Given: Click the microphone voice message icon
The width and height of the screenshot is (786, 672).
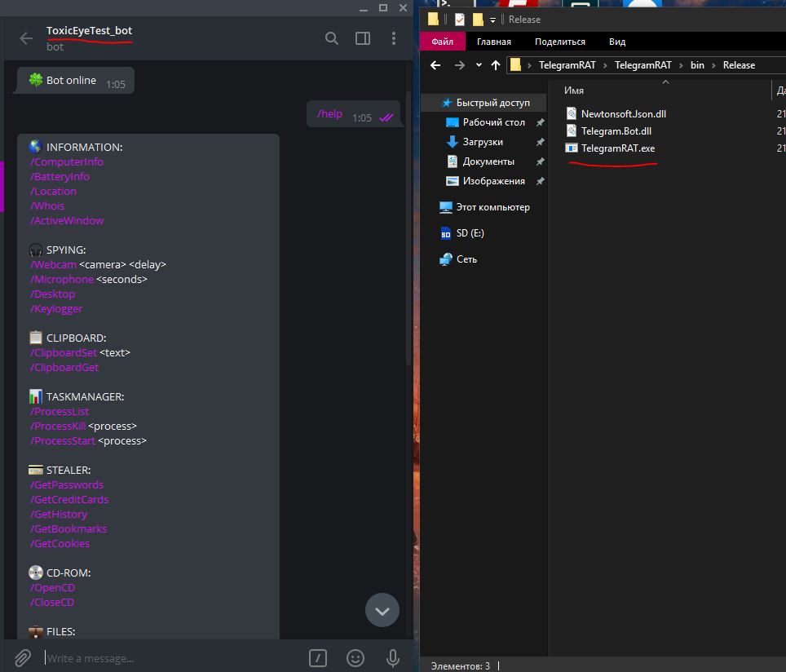Looking at the screenshot, I should [393, 657].
